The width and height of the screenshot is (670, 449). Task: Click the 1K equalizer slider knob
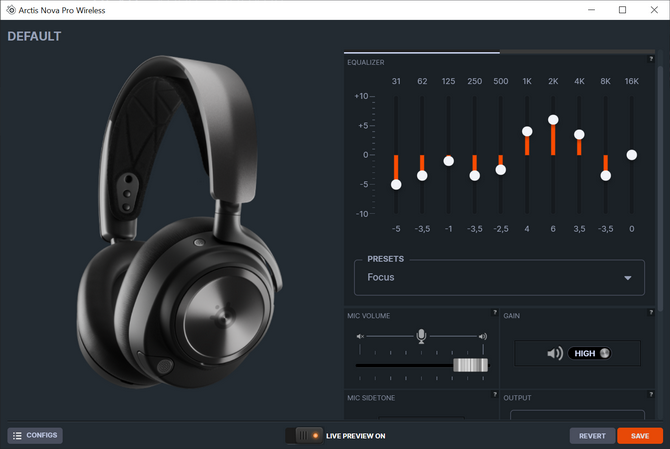coord(527,132)
